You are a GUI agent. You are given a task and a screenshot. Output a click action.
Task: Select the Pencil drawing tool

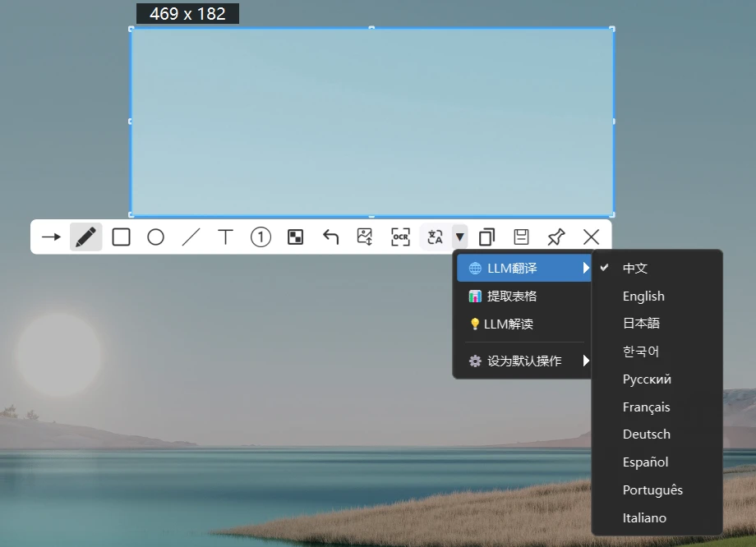pyautogui.click(x=85, y=237)
